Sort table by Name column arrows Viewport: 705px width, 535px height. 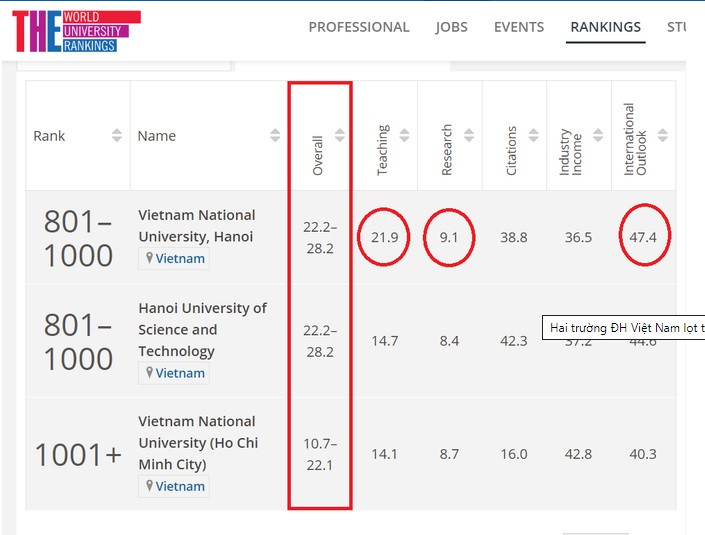coord(275,136)
